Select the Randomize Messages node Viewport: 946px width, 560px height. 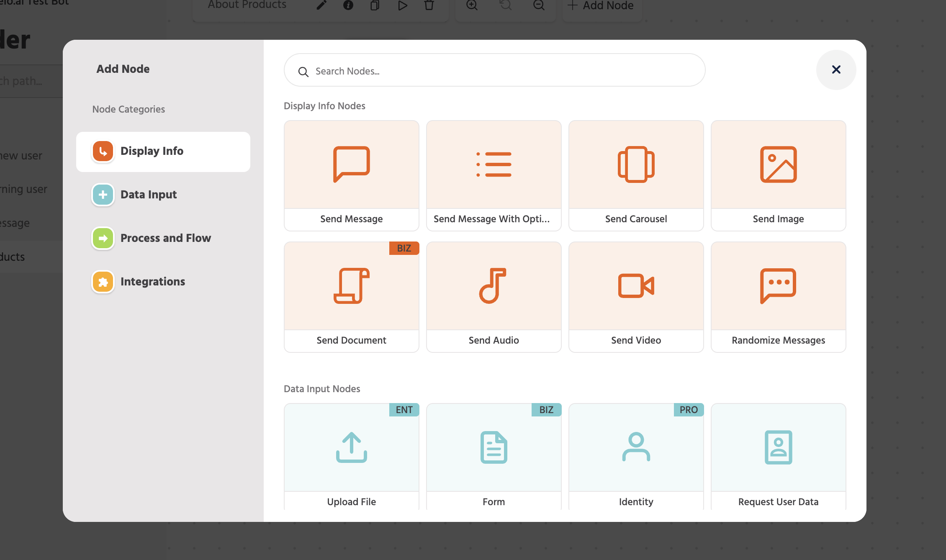click(x=778, y=297)
